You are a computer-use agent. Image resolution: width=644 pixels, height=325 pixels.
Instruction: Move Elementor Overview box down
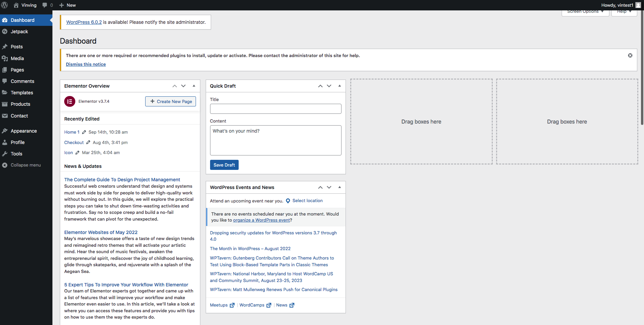[184, 86]
